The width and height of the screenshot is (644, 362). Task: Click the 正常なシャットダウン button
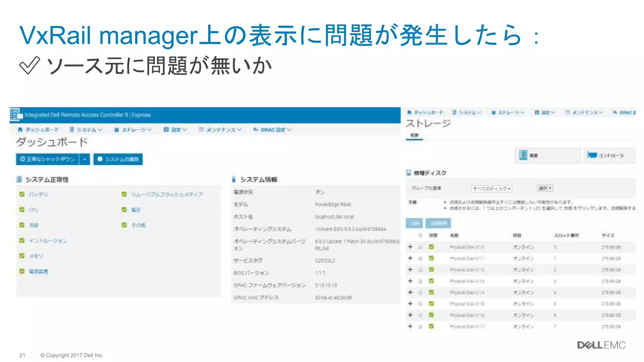pyautogui.click(x=47, y=159)
